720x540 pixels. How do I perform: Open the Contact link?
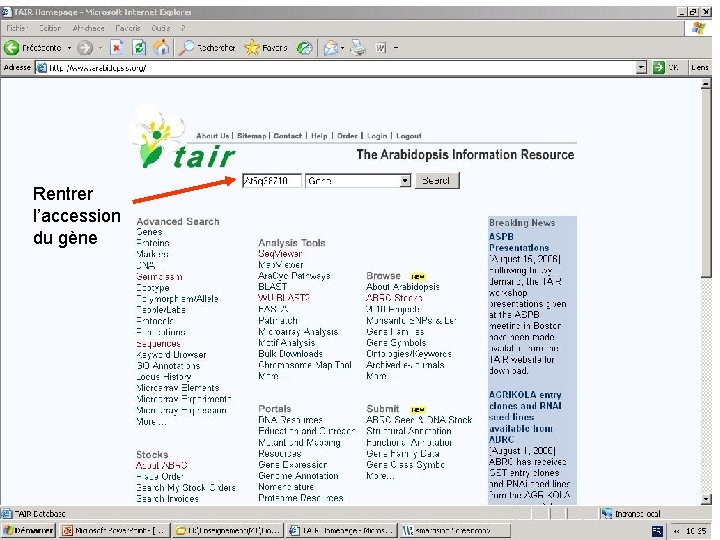[x=288, y=136]
